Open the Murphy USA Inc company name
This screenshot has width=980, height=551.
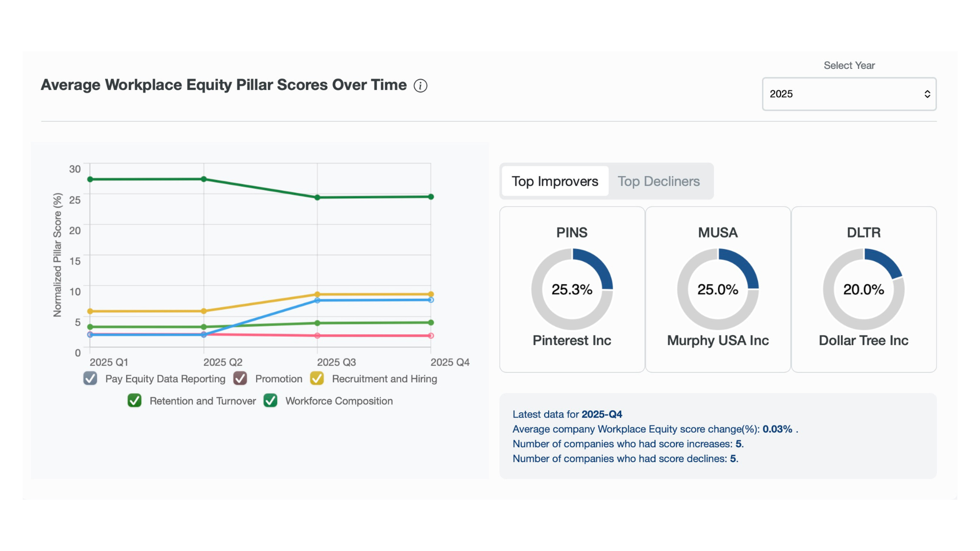click(718, 340)
